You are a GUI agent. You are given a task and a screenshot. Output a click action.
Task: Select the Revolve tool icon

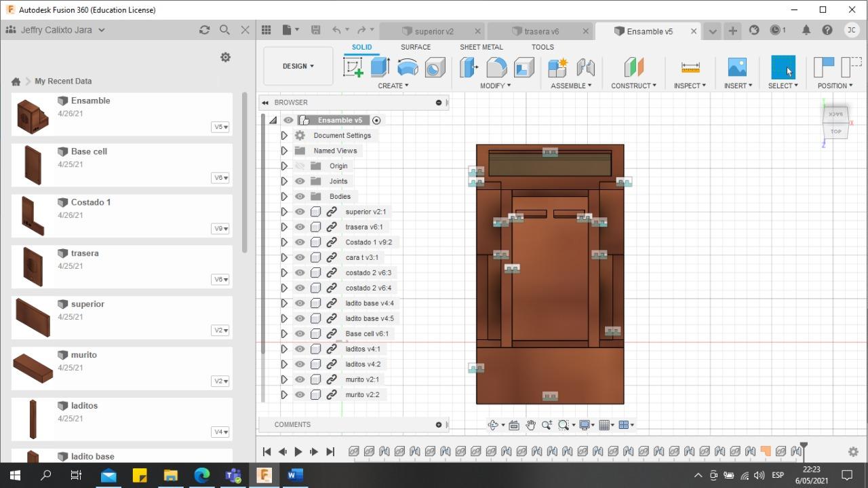[408, 67]
